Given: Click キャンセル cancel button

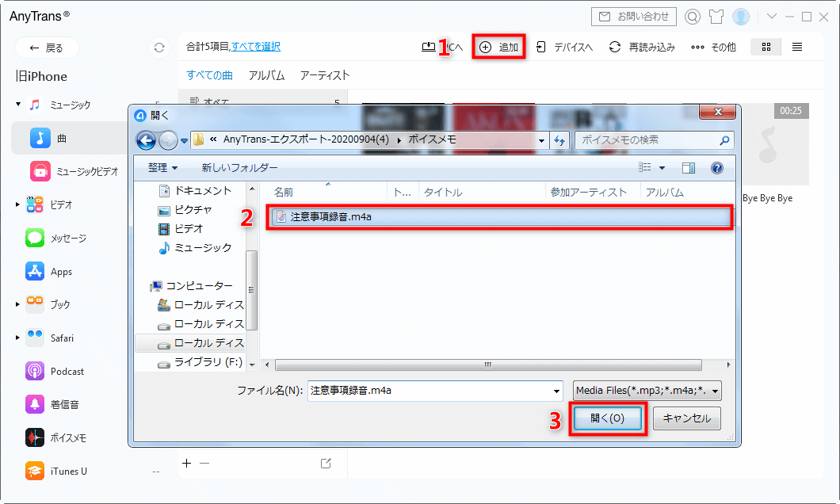Looking at the screenshot, I should click(687, 418).
